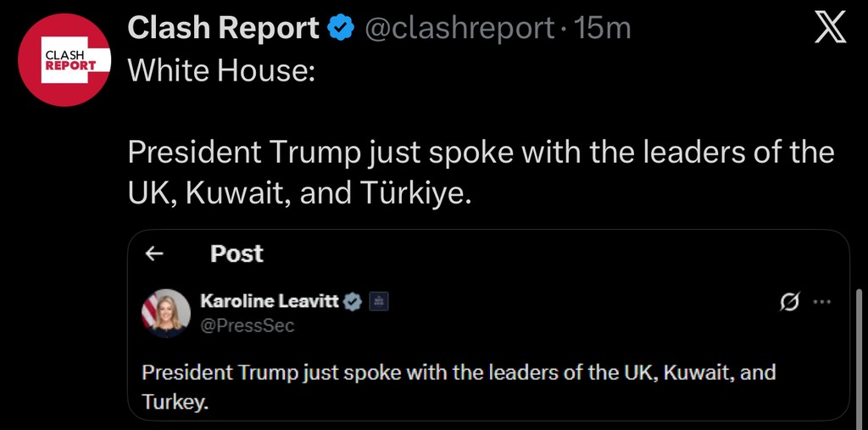The width and height of the screenshot is (868, 430).
Task: Open the Clash Report display name
Action: click(x=223, y=29)
